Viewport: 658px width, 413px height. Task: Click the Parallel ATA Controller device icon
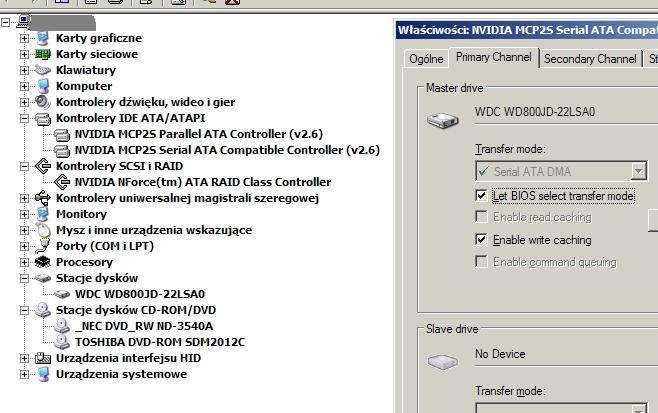point(62,135)
